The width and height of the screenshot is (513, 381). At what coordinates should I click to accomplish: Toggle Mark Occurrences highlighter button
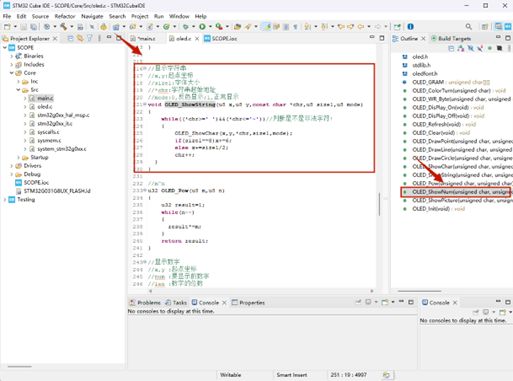pyautogui.click(x=267, y=26)
